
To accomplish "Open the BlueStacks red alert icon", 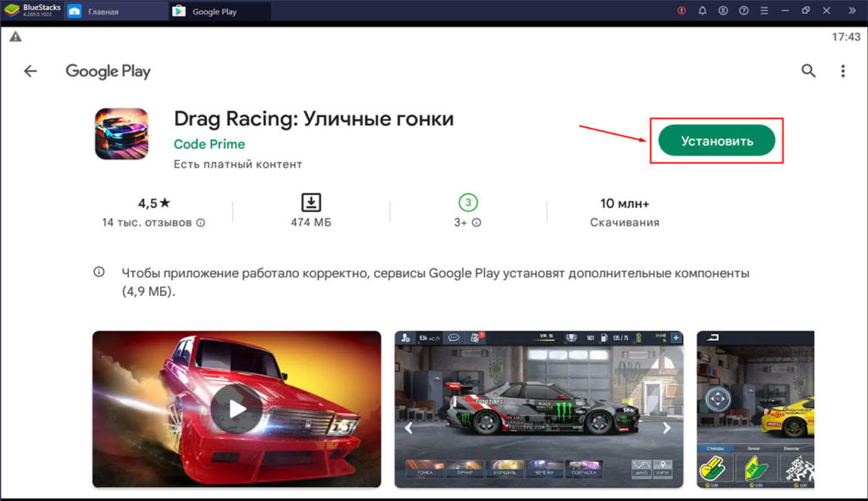I will (x=682, y=10).
